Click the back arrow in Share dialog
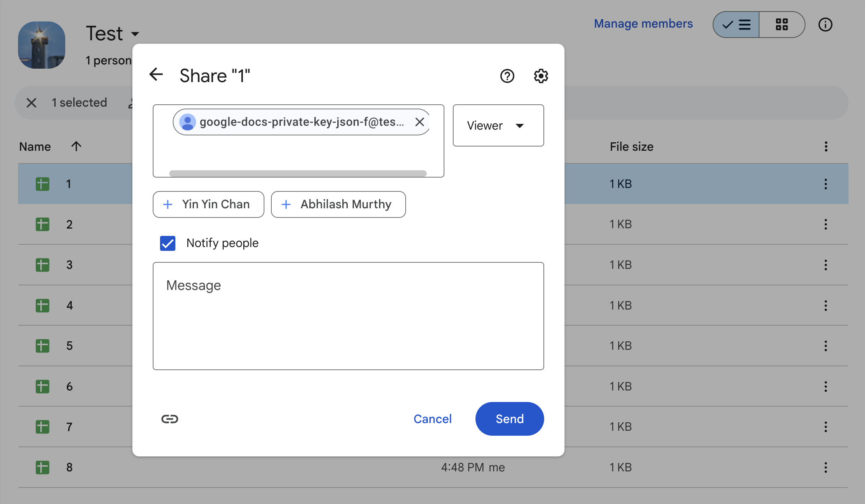865x504 pixels. [156, 75]
